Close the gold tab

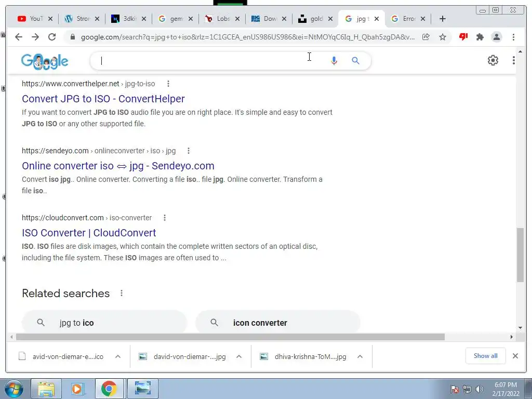tap(330, 19)
